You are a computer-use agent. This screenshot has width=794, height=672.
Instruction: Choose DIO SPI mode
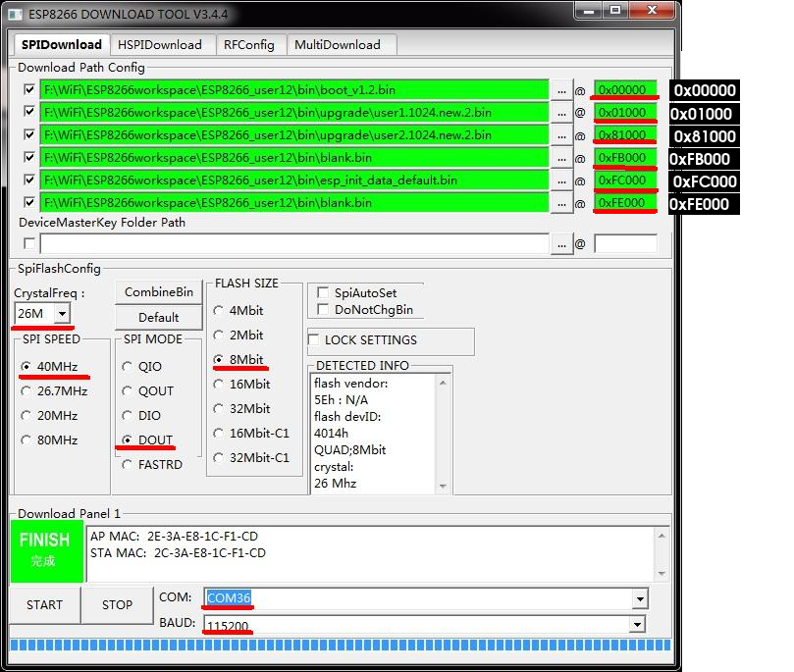pyautogui.click(x=141, y=415)
